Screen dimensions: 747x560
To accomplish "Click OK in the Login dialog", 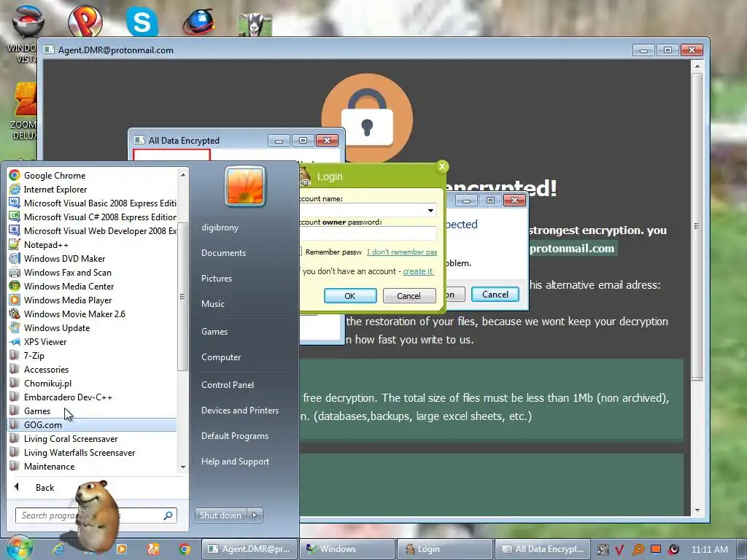I will point(350,296).
